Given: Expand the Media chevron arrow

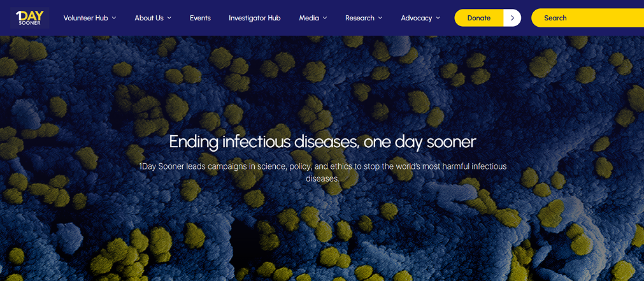Looking at the screenshot, I should pos(325,18).
